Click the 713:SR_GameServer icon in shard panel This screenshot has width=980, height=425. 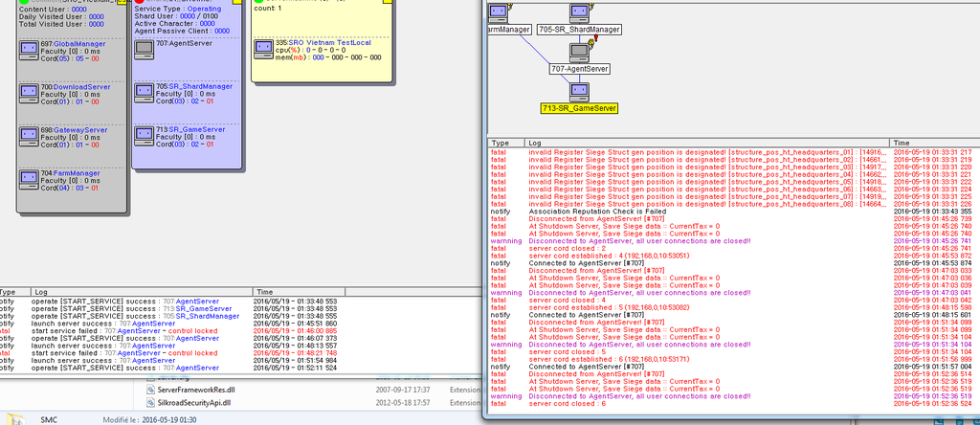tap(144, 136)
